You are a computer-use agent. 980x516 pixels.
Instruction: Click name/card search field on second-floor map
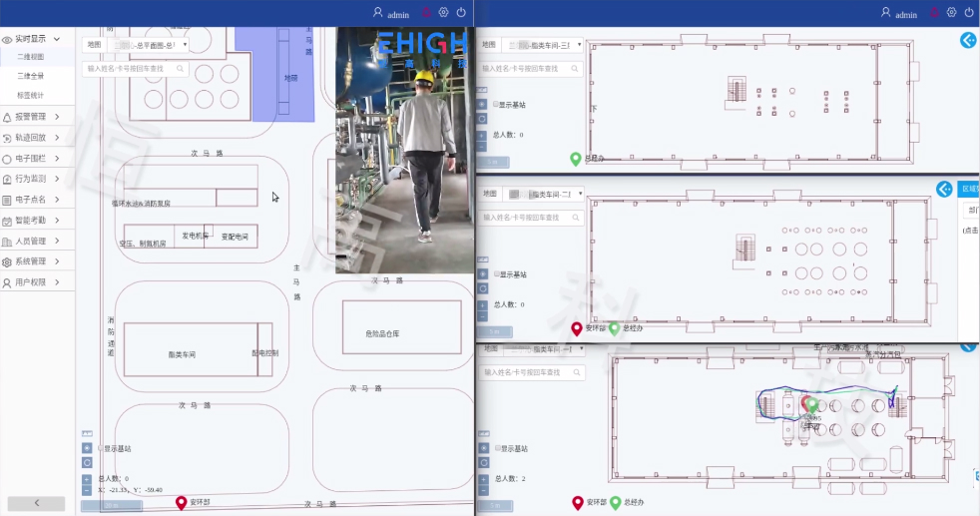(532, 218)
